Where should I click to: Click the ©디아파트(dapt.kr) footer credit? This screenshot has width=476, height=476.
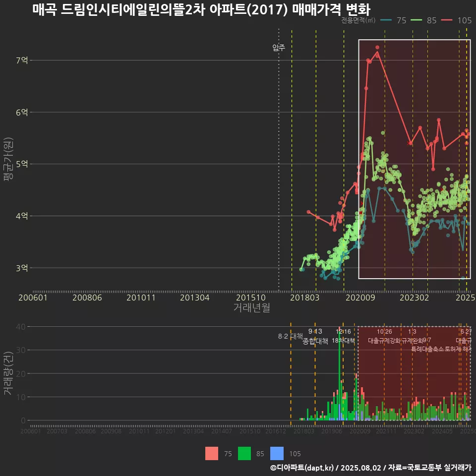[x=302, y=468]
